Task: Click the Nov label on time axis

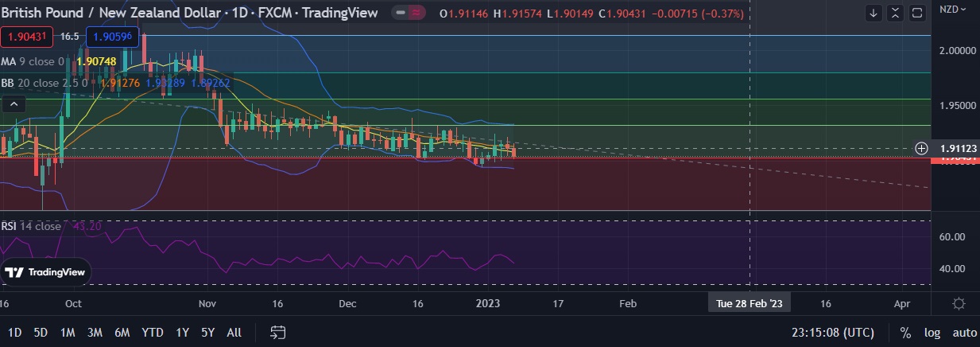Action: coord(207,303)
